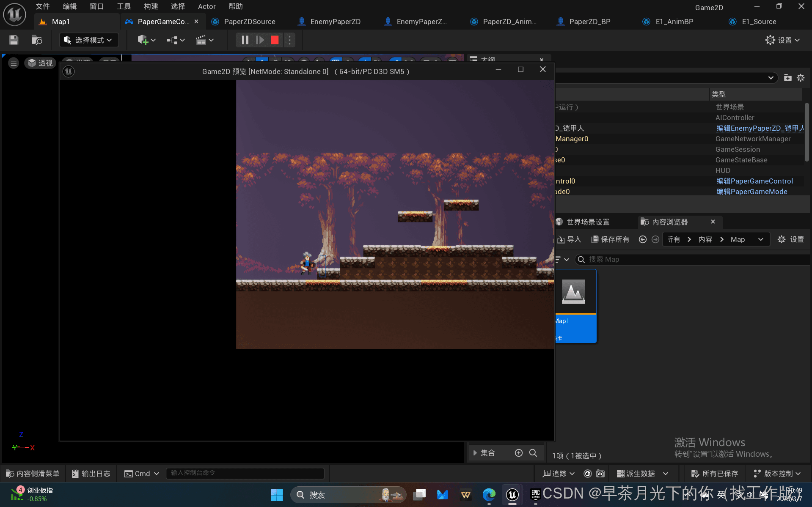Open the 构建 (Build) menu
The width and height of the screenshot is (812, 507).
coord(151,6)
